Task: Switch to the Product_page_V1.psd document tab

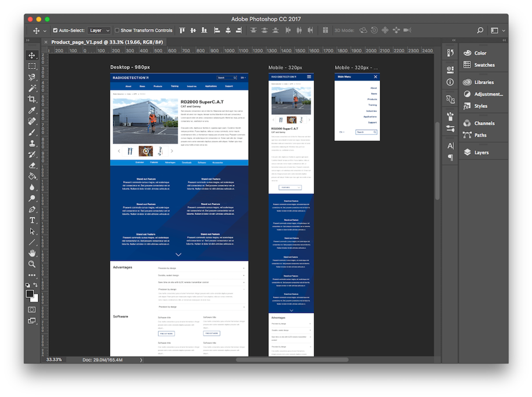Action: click(107, 42)
